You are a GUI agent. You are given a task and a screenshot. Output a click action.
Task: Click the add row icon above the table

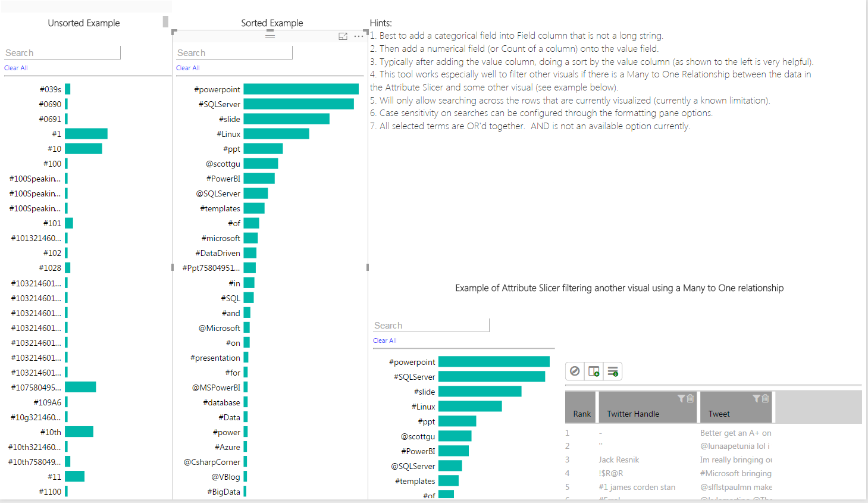click(x=613, y=371)
